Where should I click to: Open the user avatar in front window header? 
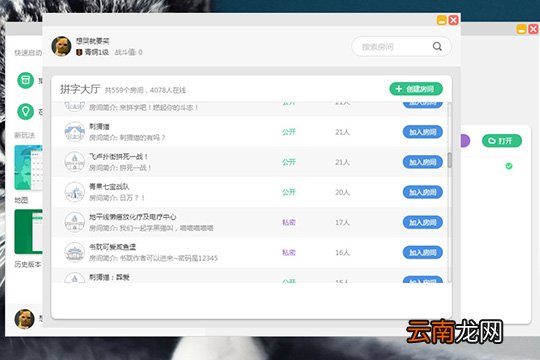(x=61, y=46)
